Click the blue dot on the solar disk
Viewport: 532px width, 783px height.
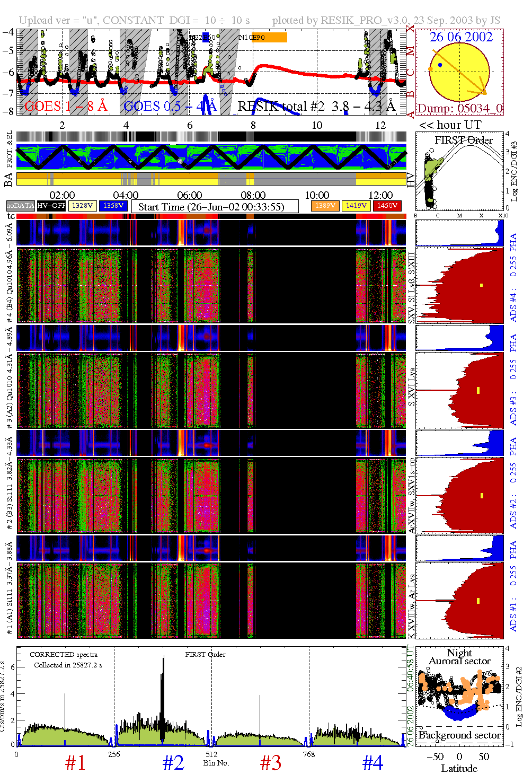pos(440,65)
